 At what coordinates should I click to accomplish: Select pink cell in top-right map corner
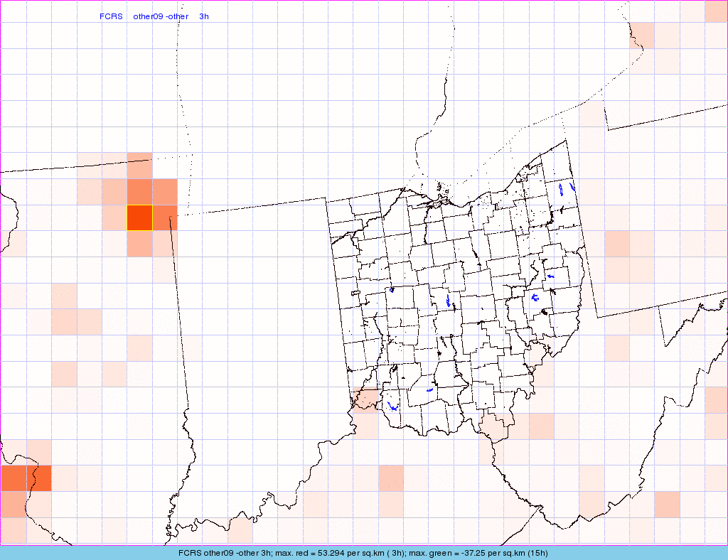[716, 11]
